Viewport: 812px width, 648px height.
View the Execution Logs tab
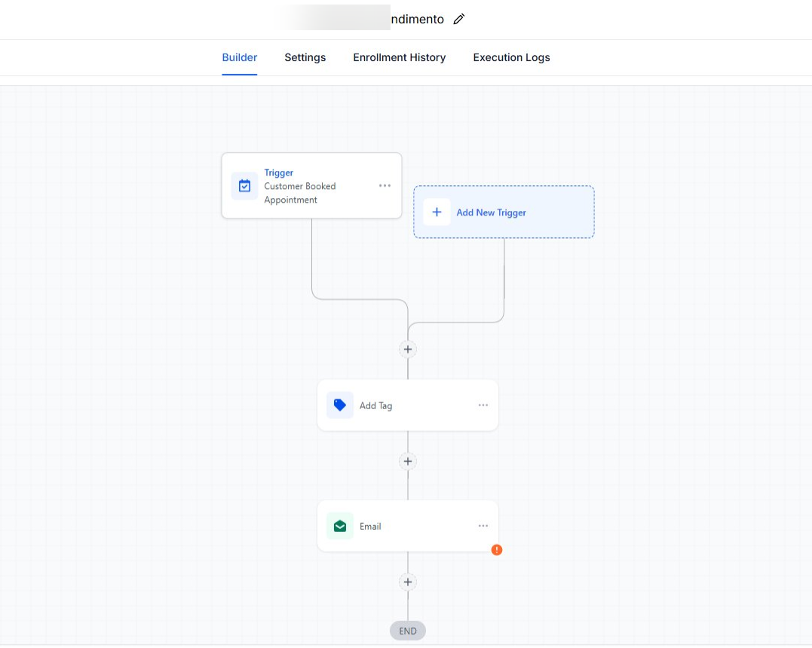pyautogui.click(x=511, y=57)
